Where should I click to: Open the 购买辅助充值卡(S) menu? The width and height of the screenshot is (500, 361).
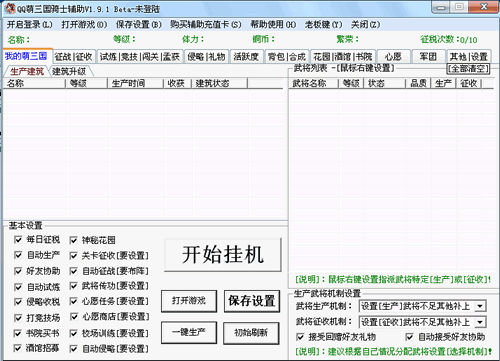click(x=206, y=25)
